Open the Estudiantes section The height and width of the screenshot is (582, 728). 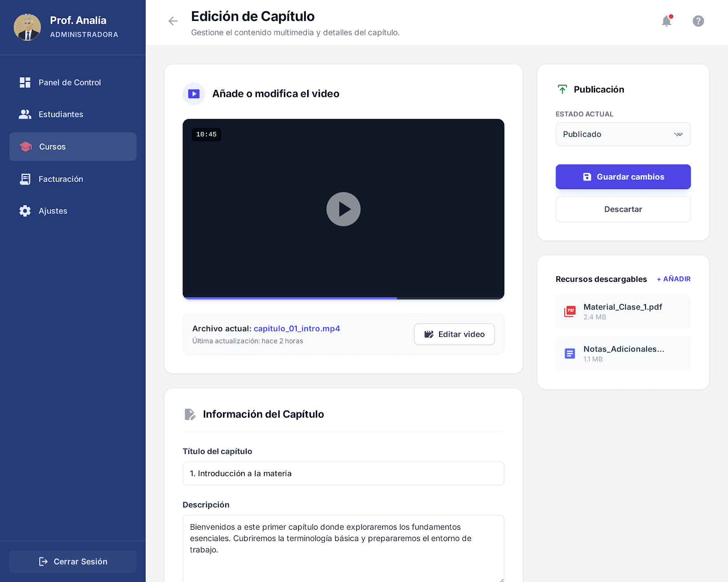[73, 114]
